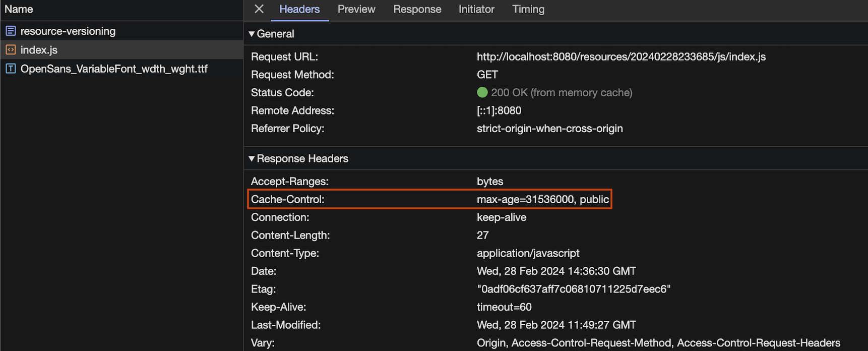The height and width of the screenshot is (351, 868).
Task: Select the keep-alive connection value
Action: coord(502,217)
